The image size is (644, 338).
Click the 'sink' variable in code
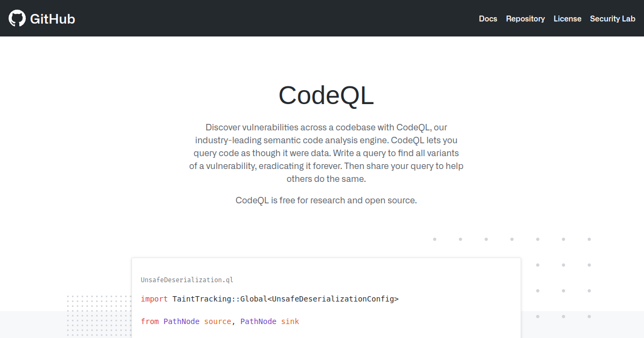click(x=290, y=321)
